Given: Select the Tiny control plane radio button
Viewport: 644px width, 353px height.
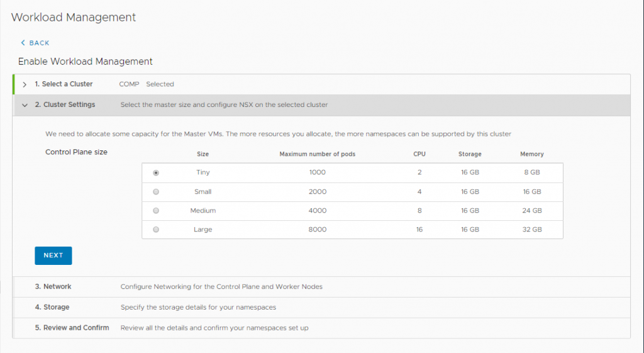Looking at the screenshot, I should point(156,173).
